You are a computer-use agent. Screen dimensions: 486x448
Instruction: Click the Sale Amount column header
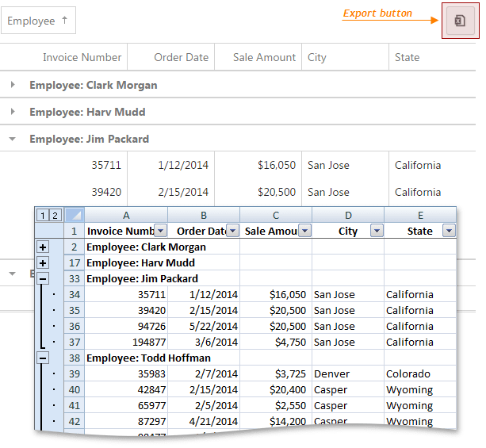click(264, 57)
